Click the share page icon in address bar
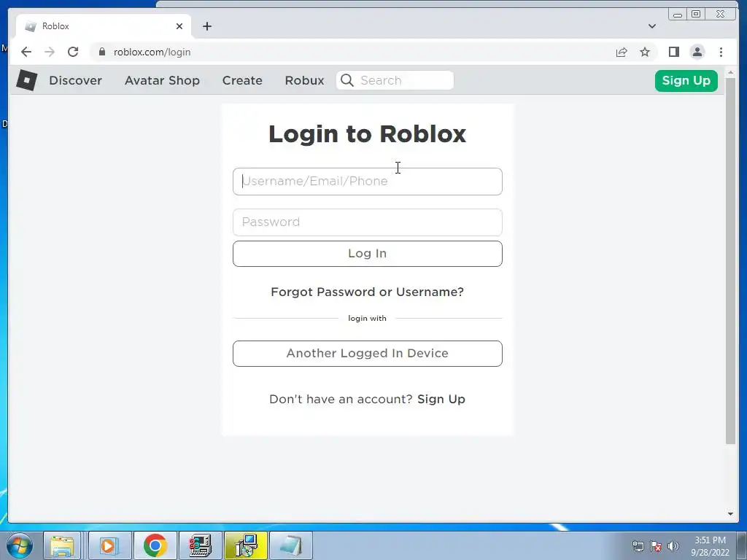The image size is (747, 560). coord(622,52)
